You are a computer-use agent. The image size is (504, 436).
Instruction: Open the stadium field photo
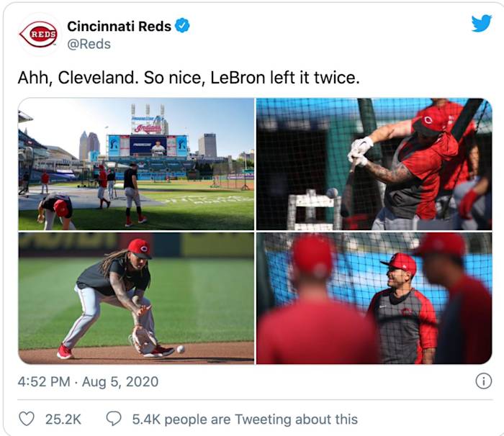[x=136, y=164]
